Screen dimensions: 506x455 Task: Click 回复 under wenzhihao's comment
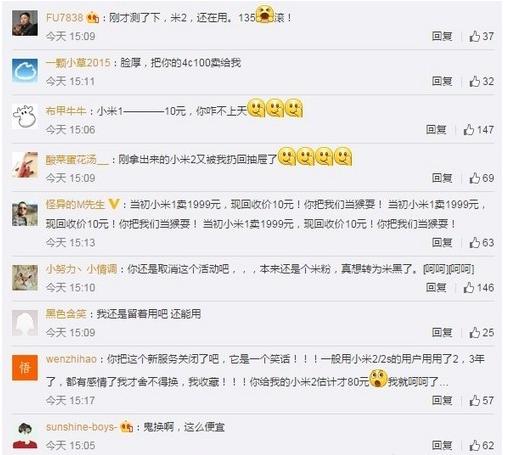(442, 400)
